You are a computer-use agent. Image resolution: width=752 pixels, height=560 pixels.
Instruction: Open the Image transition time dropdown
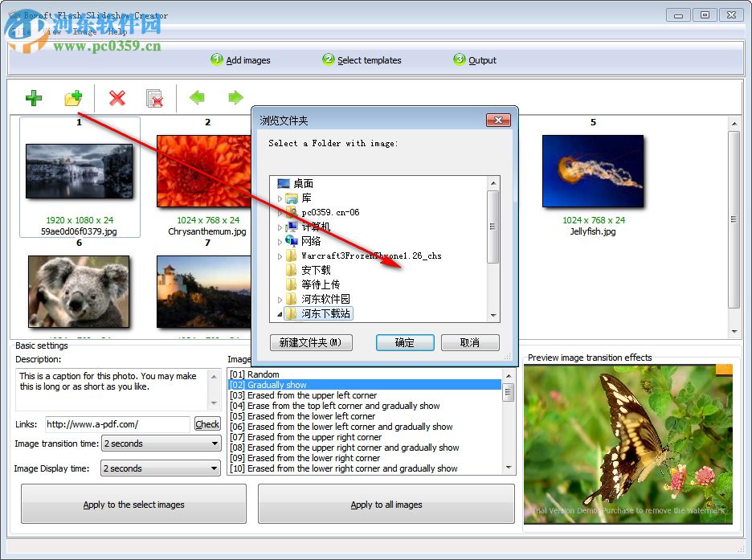tap(215, 444)
